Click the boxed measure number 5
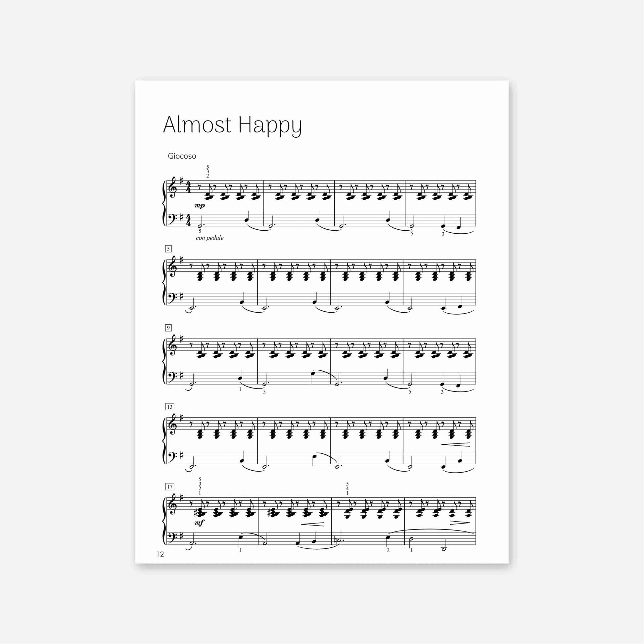Screen dimensions: 644x644 coord(168,249)
